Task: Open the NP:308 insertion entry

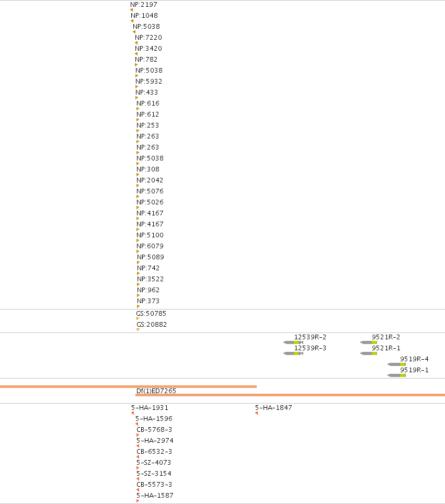Action: [x=148, y=169]
